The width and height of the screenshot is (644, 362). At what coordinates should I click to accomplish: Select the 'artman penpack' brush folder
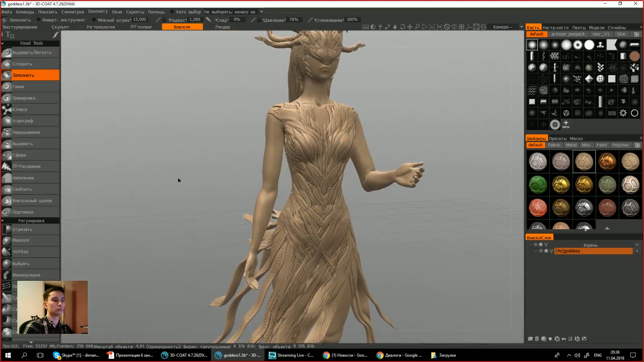coord(568,34)
